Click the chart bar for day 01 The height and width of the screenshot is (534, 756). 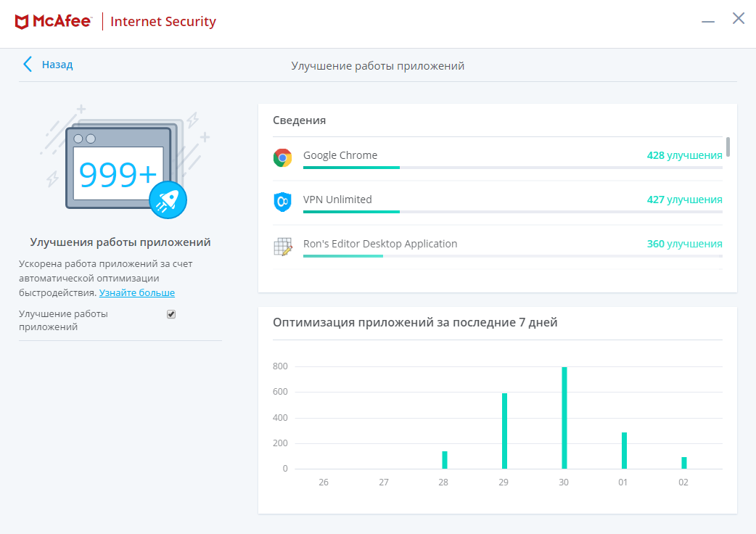[x=624, y=451]
